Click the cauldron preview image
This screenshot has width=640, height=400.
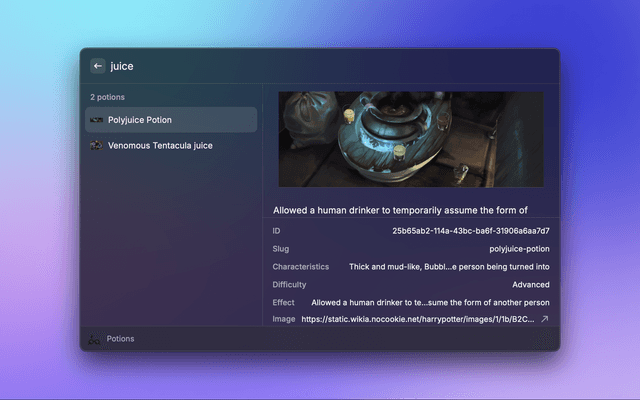411,140
